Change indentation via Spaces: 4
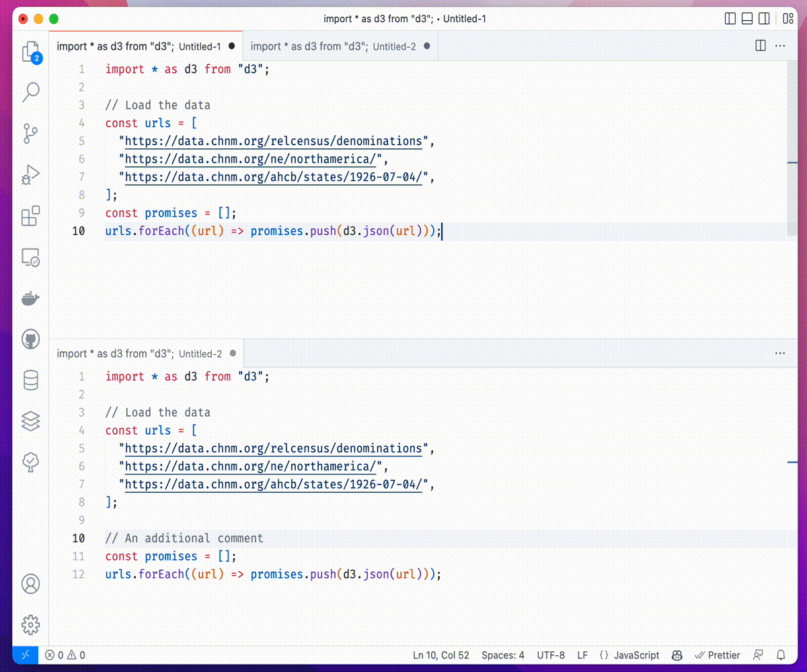 (x=503, y=655)
